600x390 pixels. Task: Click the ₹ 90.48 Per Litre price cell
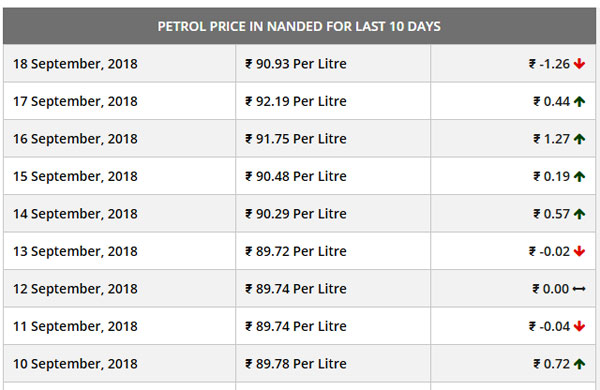pyautogui.click(x=333, y=176)
